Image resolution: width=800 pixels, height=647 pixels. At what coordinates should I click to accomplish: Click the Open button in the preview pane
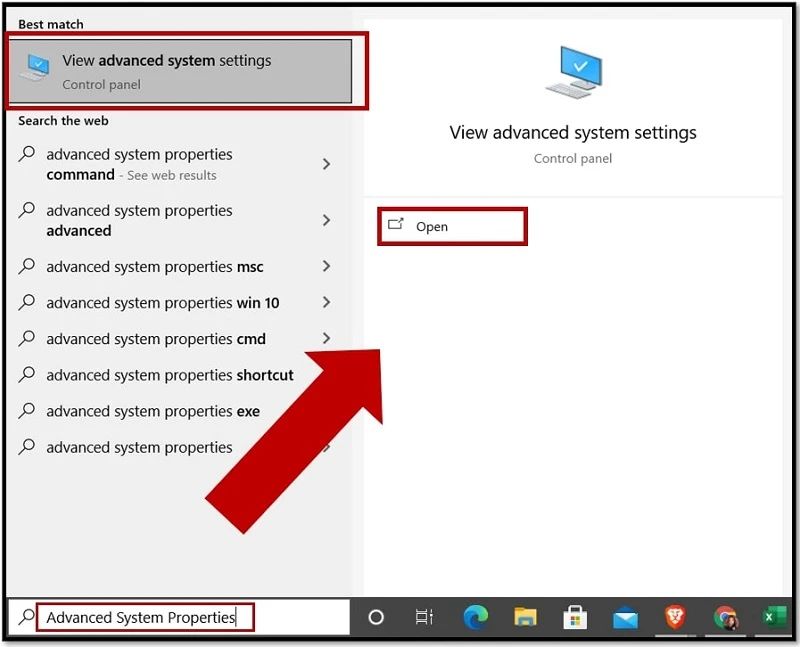(x=452, y=226)
